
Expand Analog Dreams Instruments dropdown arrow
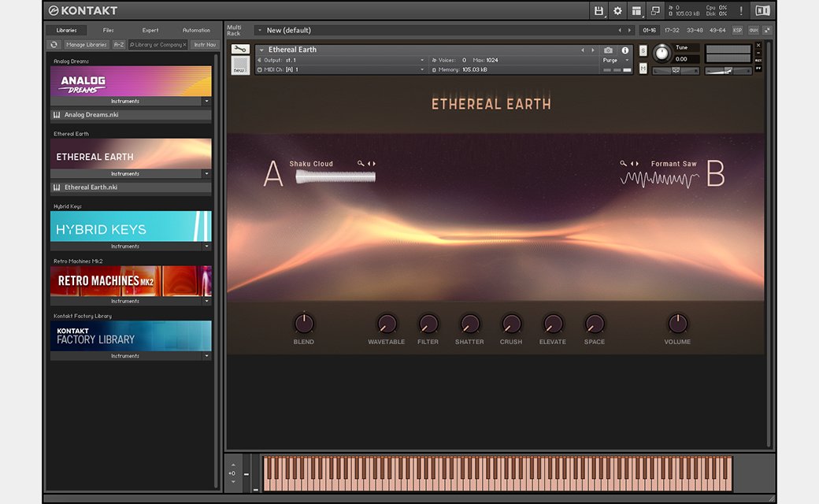coord(207,102)
